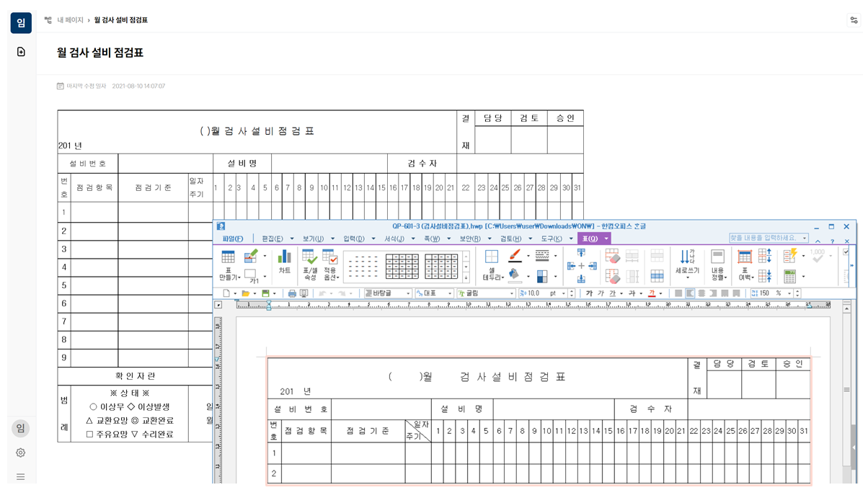Click the 표 만들기 table icon in Hangul
Viewport: 868px width, 490px height.
pyautogui.click(x=228, y=257)
